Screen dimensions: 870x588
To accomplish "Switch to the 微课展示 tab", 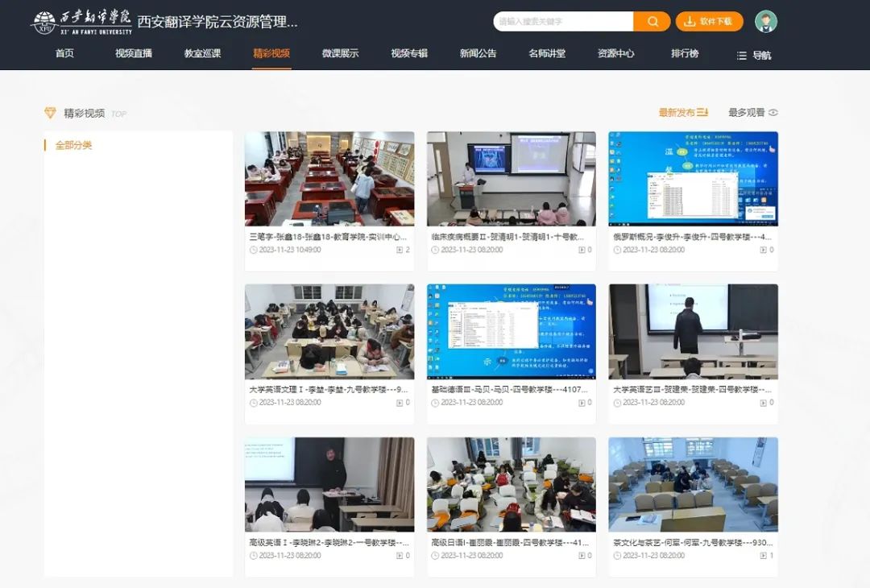I will (340, 54).
